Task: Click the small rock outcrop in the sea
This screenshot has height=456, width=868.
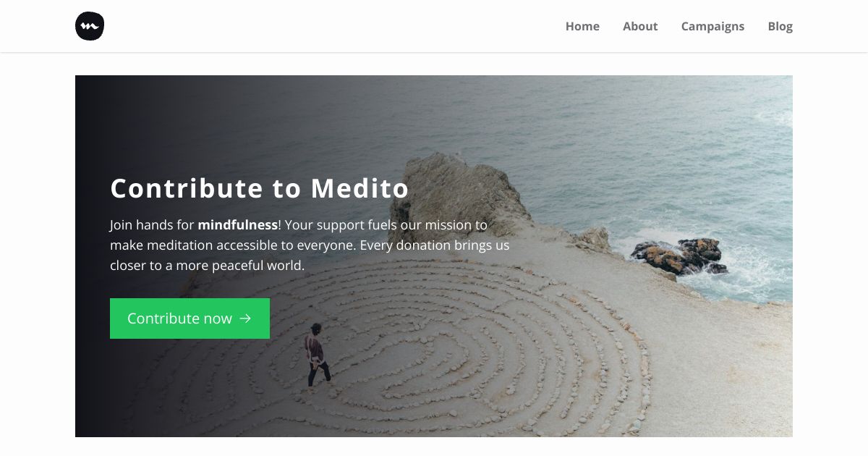Action: [x=678, y=256]
